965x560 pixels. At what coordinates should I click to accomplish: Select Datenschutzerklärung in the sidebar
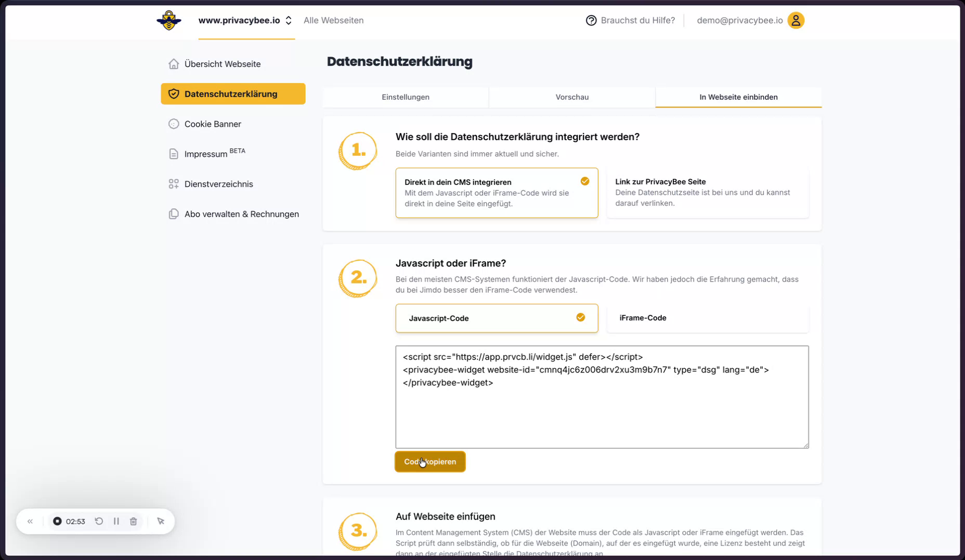point(233,94)
